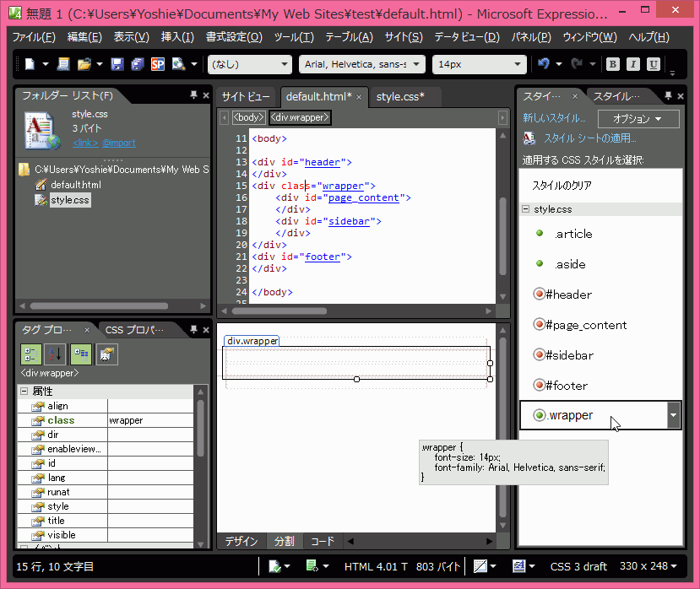Screen dimensions: 700x589
Task: Switch to the style.css* document tab
Action: (400, 97)
